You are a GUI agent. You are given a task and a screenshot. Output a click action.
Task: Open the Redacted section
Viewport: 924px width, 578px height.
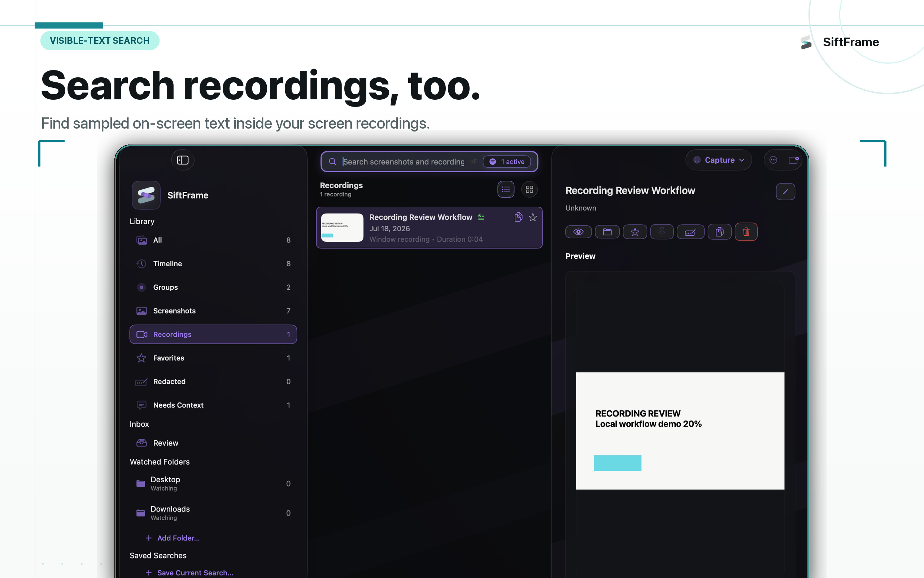click(x=213, y=381)
